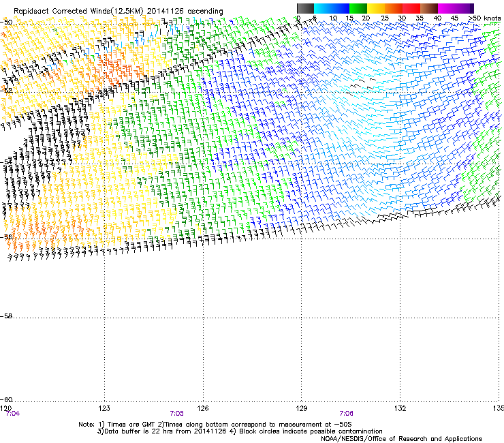The image size is (504, 443).
Task: Click the longitude label '132'
Action: (400, 408)
